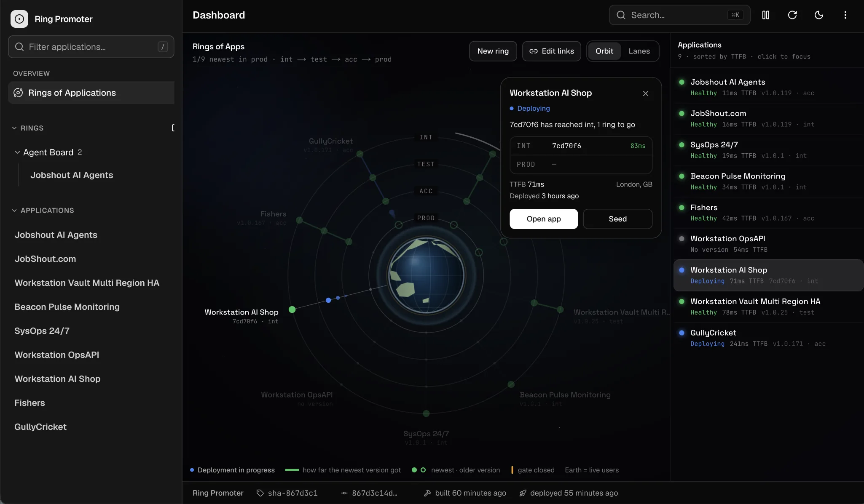864x504 pixels.
Task: Select GullyCricket in sidebar applications
Action: pyautogui.click(x=40, y=427)
